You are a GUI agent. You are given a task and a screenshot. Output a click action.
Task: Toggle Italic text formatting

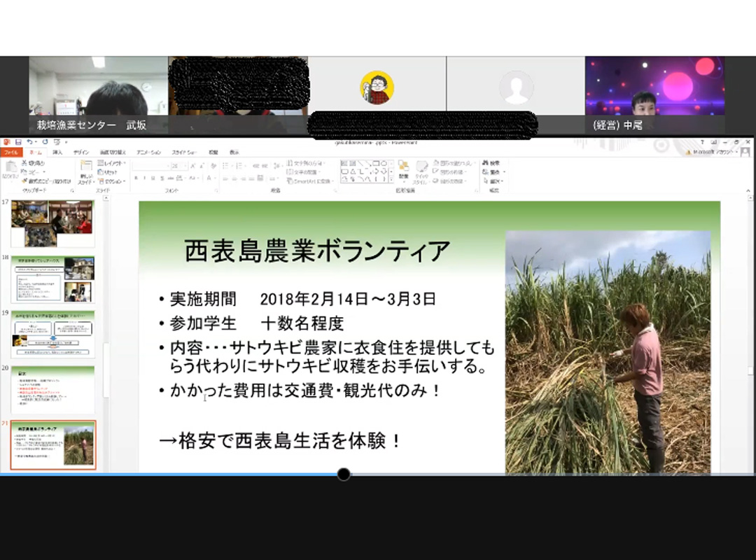point(143,178)
